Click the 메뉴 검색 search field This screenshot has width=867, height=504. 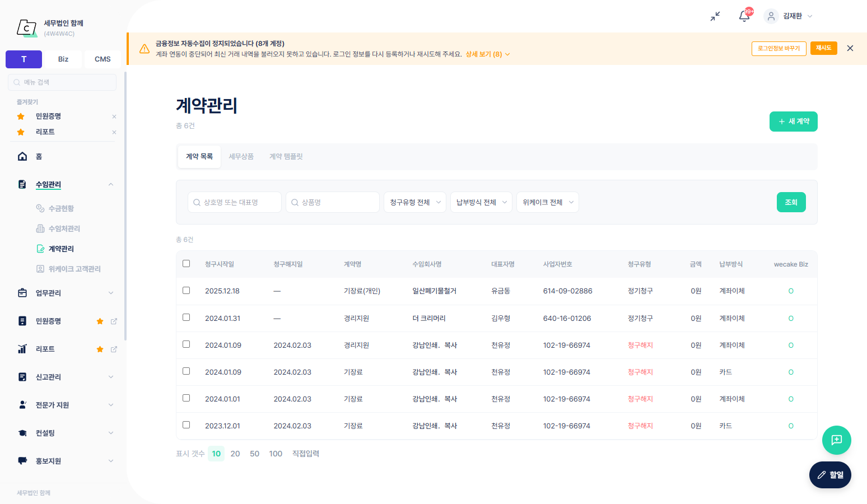[62, 82]
